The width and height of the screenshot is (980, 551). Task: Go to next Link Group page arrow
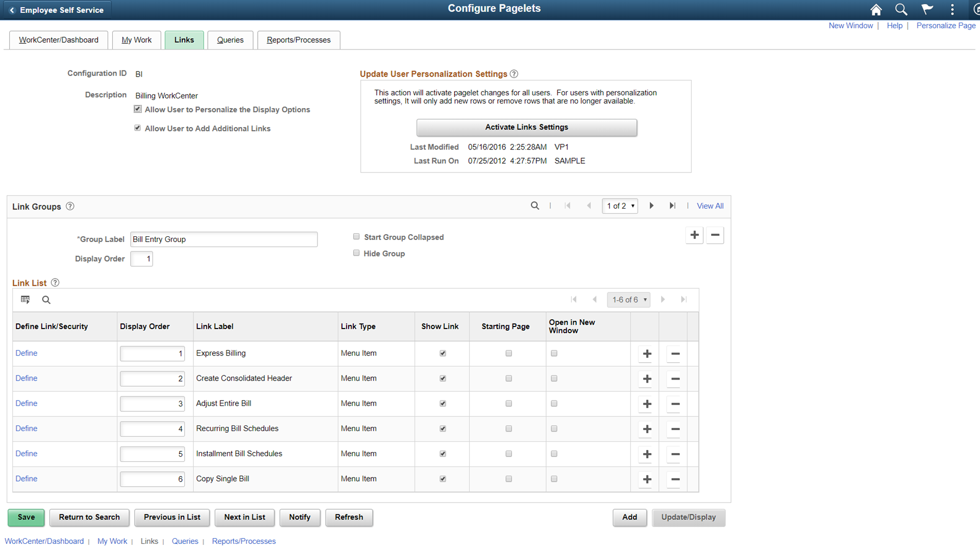[x=652, y=206]
